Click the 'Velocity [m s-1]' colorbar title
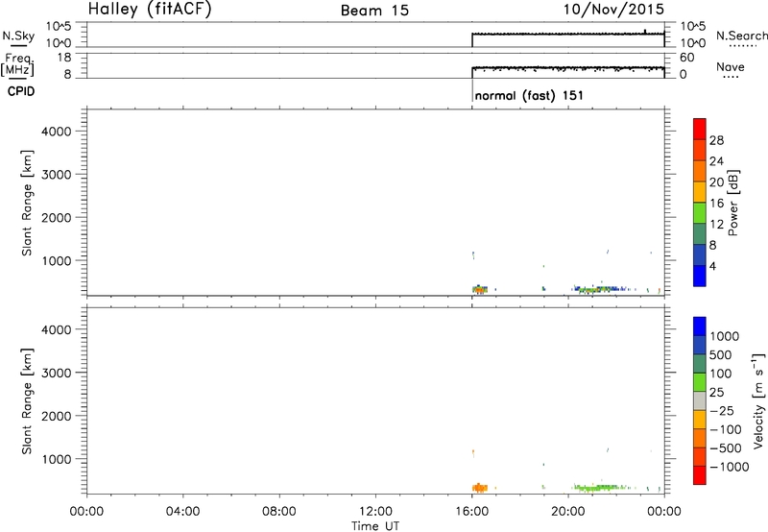This screenshot has height=532, width=768. pos(758,400)
